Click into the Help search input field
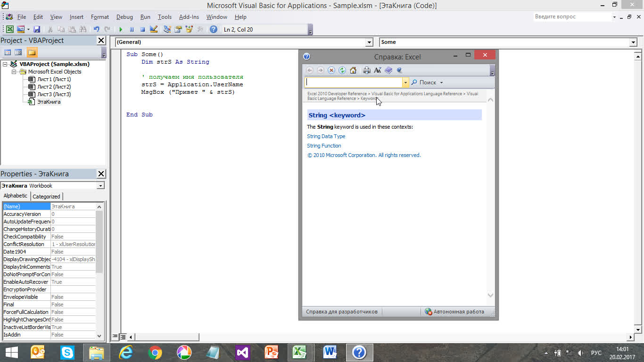The height and width of the screenshot is (362, 644). point(354,82)
